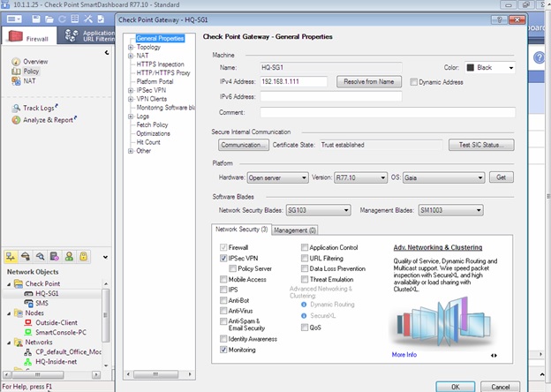Click the Save icon in main toolbar
Viewport: 551px width, 392px height.
pos(36,19)
